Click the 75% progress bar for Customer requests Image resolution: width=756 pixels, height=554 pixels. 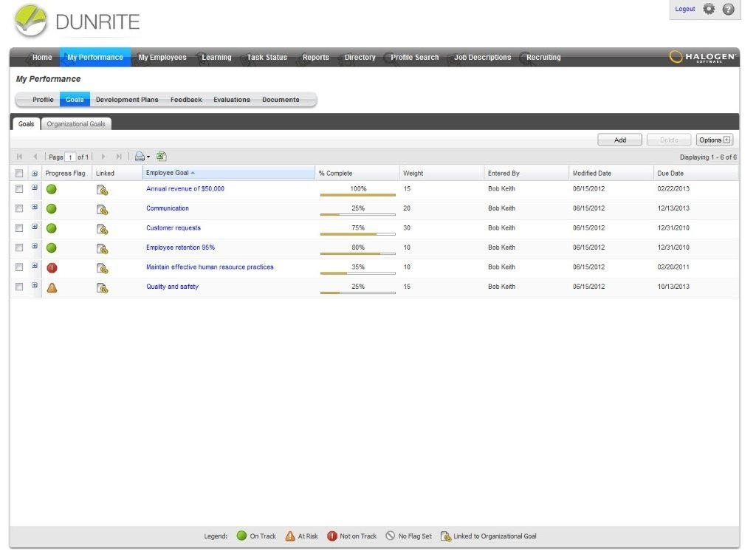click(358, 233)
